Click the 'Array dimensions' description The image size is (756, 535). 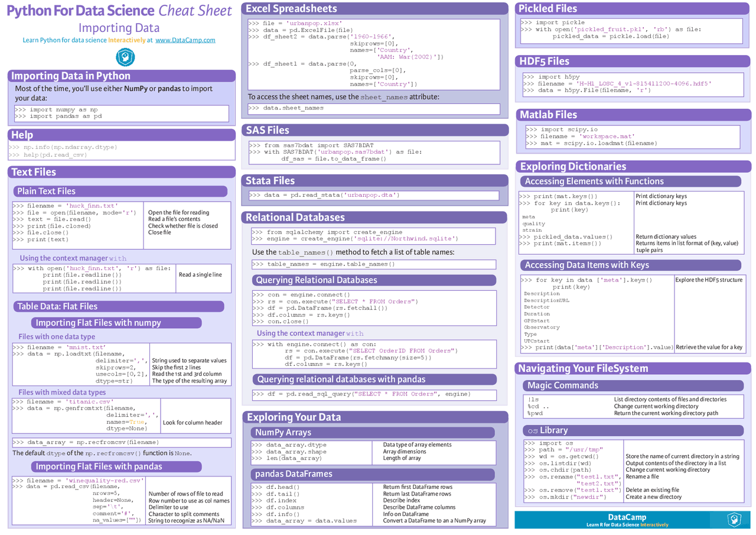pos(405,452)
